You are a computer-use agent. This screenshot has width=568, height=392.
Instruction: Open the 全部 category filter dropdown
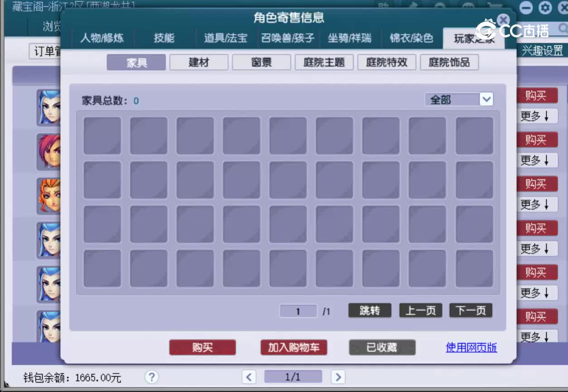point(457,99)
